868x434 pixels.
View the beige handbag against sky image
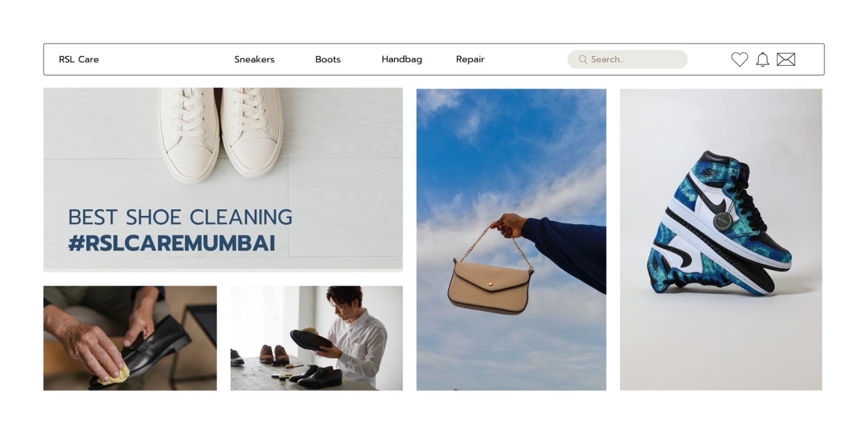pyautogui.click(x=511, y=239)
